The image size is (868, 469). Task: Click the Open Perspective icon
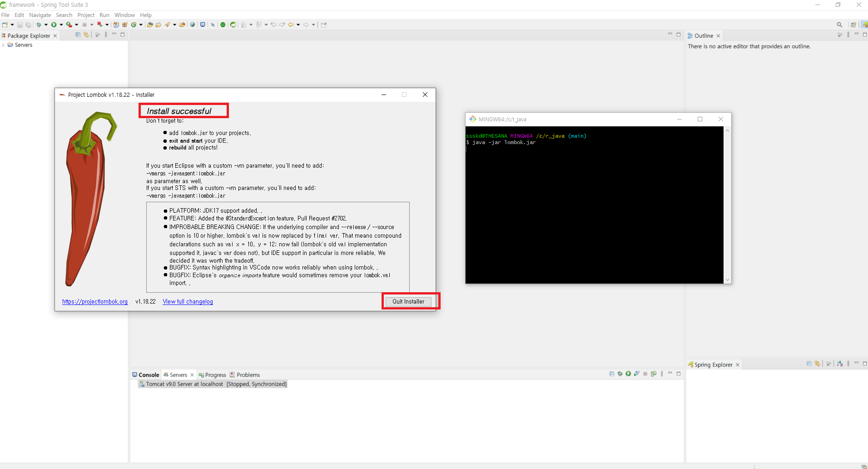(853, 25)
